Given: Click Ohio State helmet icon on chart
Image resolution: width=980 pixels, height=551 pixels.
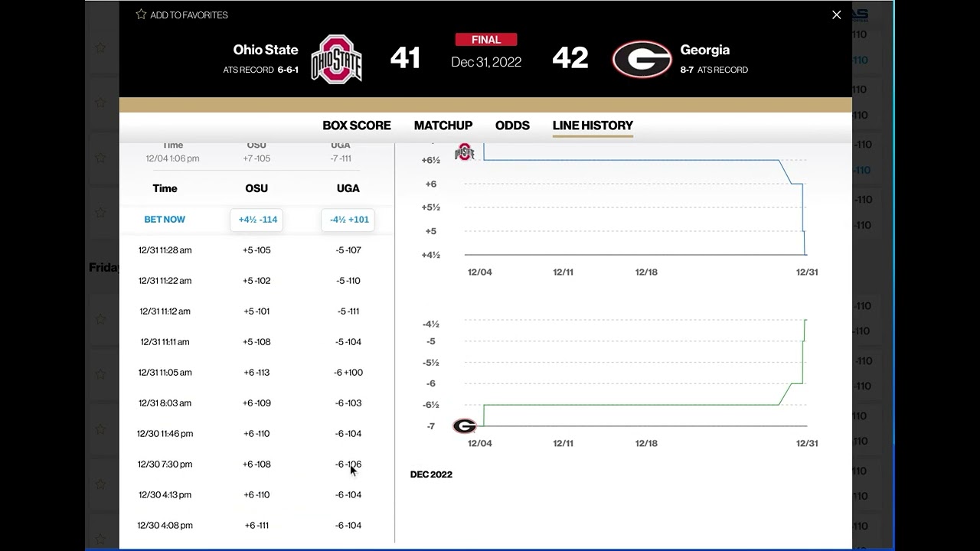Looking at the screenshot, I should point(464,152).
